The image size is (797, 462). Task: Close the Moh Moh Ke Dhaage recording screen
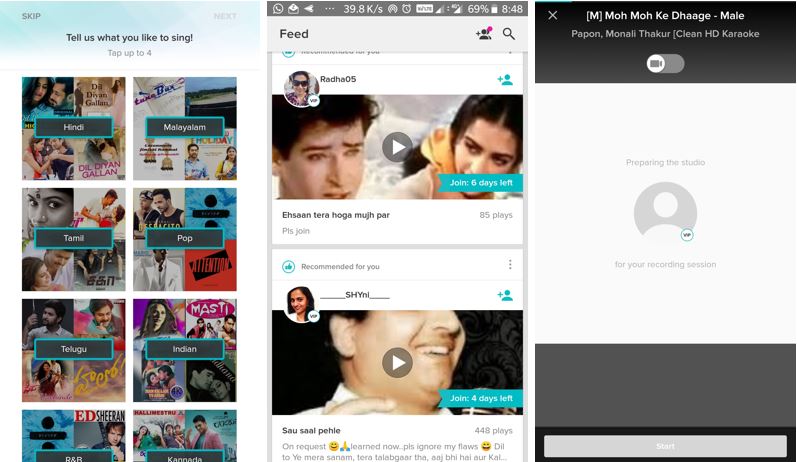point(553,16)
